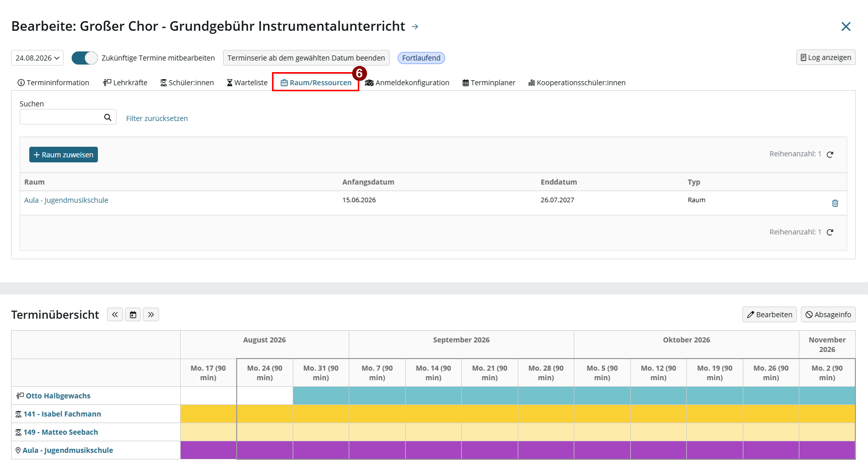Select Mo. 14 September column header
The width and height of the screenshot is (868, 471).
pos(433,373)
